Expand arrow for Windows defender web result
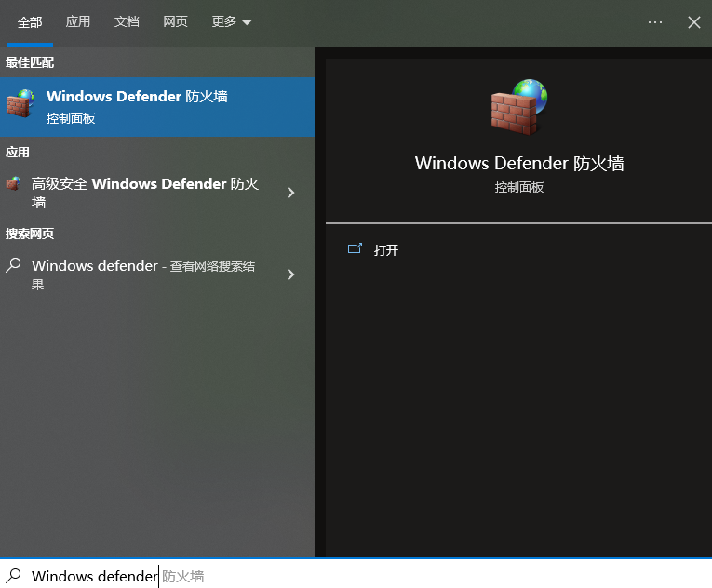Screen dimensions: 712x588 pos(290,274)
